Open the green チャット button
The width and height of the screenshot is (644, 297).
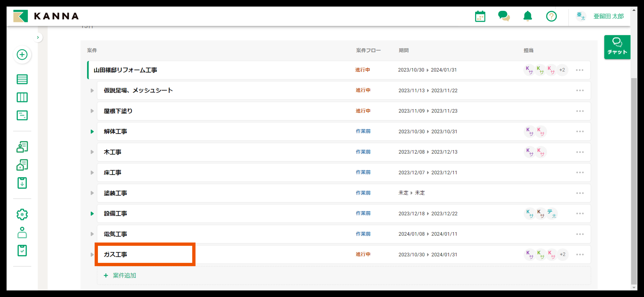tap(617, 47)
